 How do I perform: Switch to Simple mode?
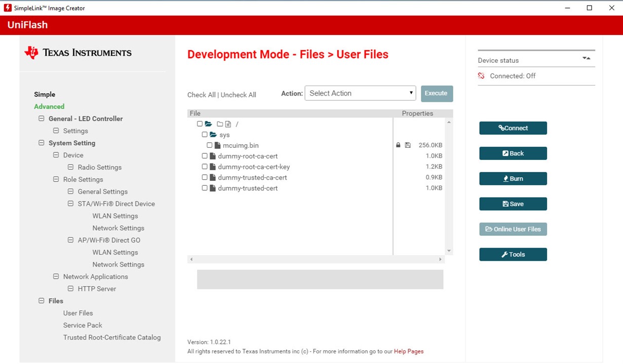click(x=45, y=94)
